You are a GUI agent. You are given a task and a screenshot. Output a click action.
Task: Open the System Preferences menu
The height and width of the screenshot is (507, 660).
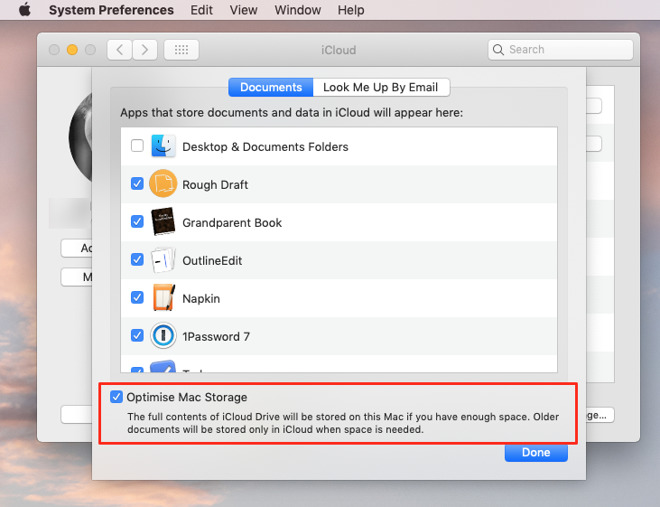click(x=111, y=10)
